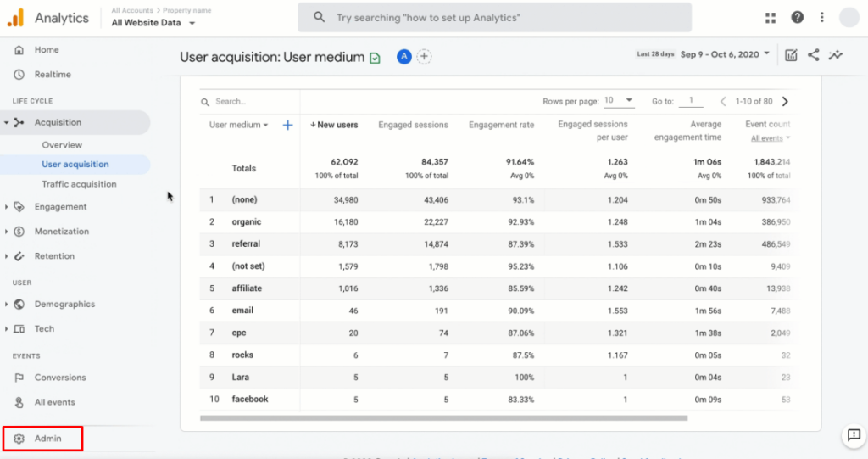This screenshot has width=868, height=459.
Task: Open the feedback chat icon
Action: 853,435
